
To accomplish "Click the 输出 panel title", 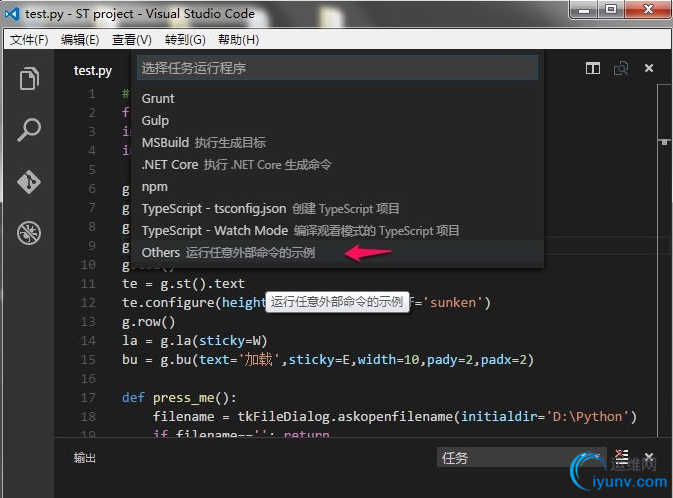I will coord(85,458).
